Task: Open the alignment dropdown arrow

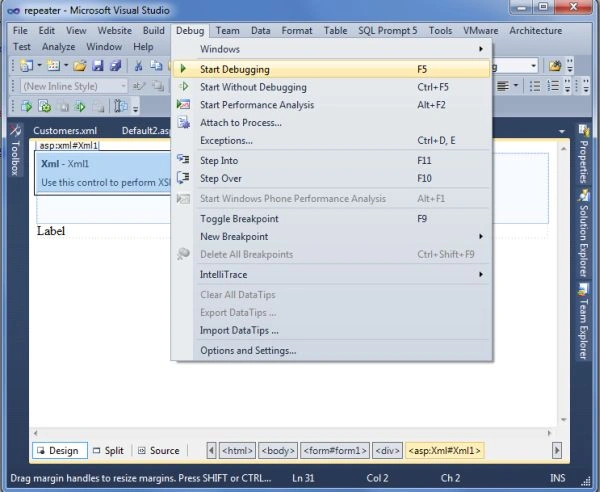Action: 516,86
